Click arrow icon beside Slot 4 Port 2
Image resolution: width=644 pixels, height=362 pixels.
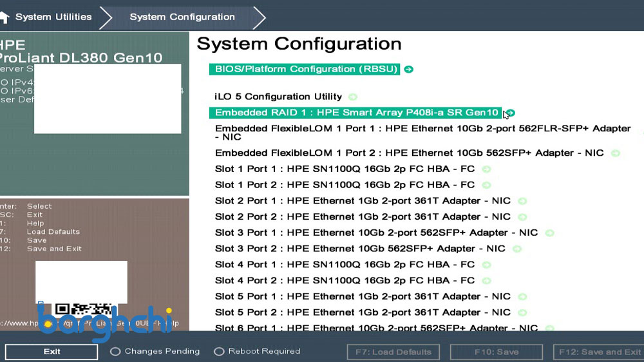tap(486, 281)
